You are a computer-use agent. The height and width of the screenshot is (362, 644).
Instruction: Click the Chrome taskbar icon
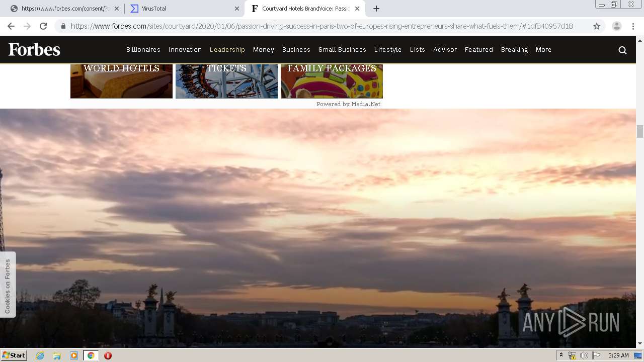click(x=91, y=355)
